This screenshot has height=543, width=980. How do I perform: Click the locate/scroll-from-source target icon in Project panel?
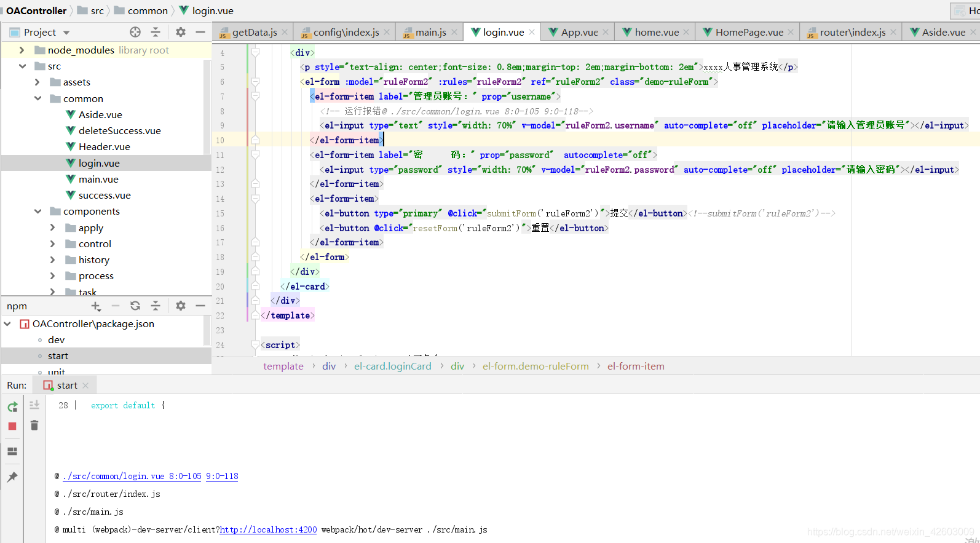(x=135, y=32)
